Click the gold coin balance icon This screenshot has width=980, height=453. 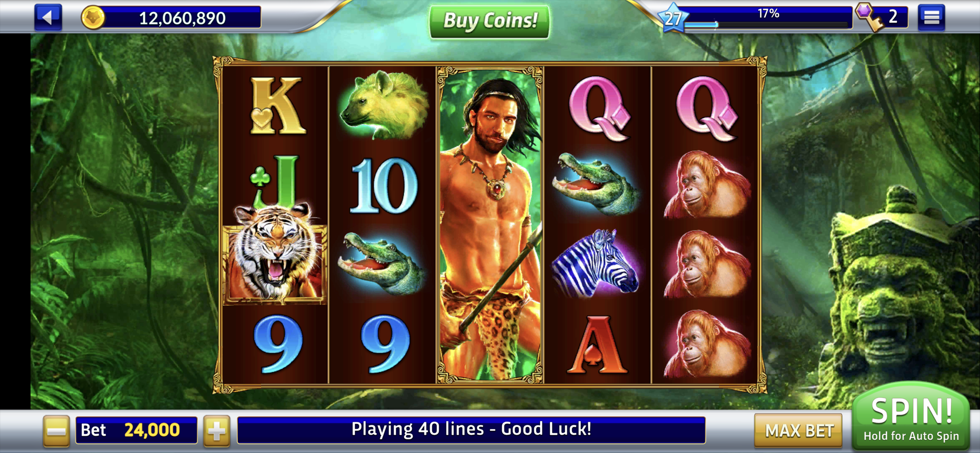pyautogui.click(x=93, y=18)
